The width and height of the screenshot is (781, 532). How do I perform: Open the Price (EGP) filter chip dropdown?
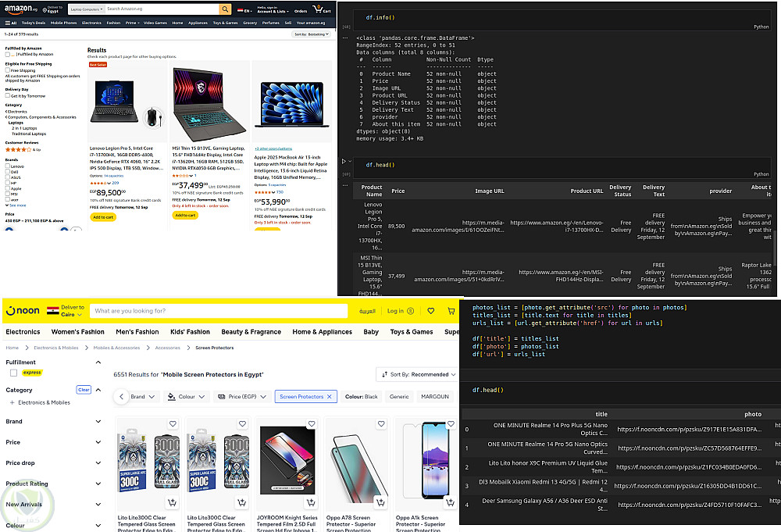(243, 397)
